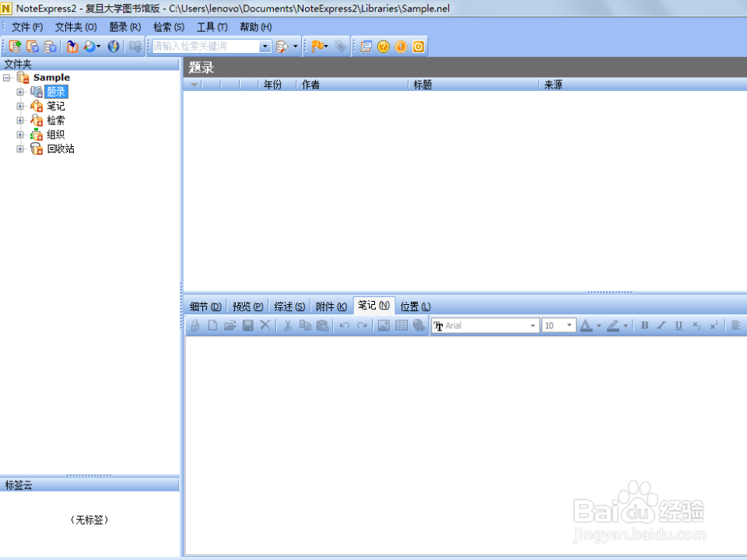Switch to the 预览 (P) tab
This screenshot has height=560, width=747.
[x=247, y=306]
